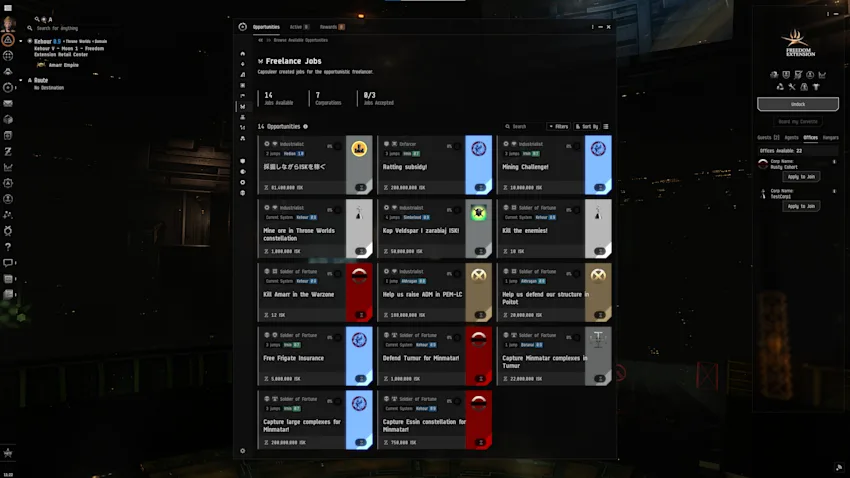Click the opportunities Search field
Viewport: 850px width, 478px height.
523,126
